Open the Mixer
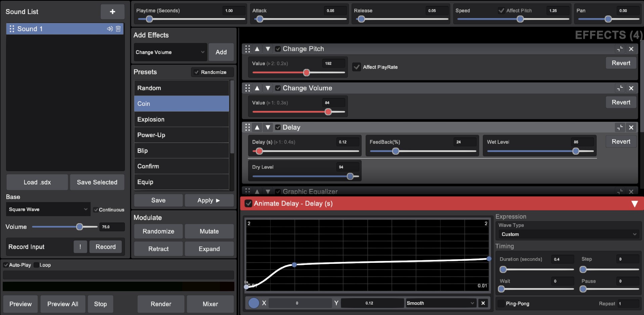 pos(210,304)
